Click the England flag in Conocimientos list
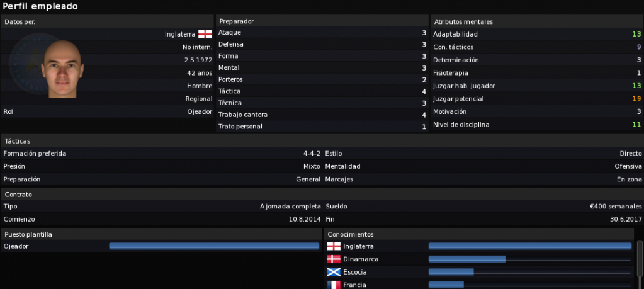Viewport: 644px width, 289px height. point(334,246)
